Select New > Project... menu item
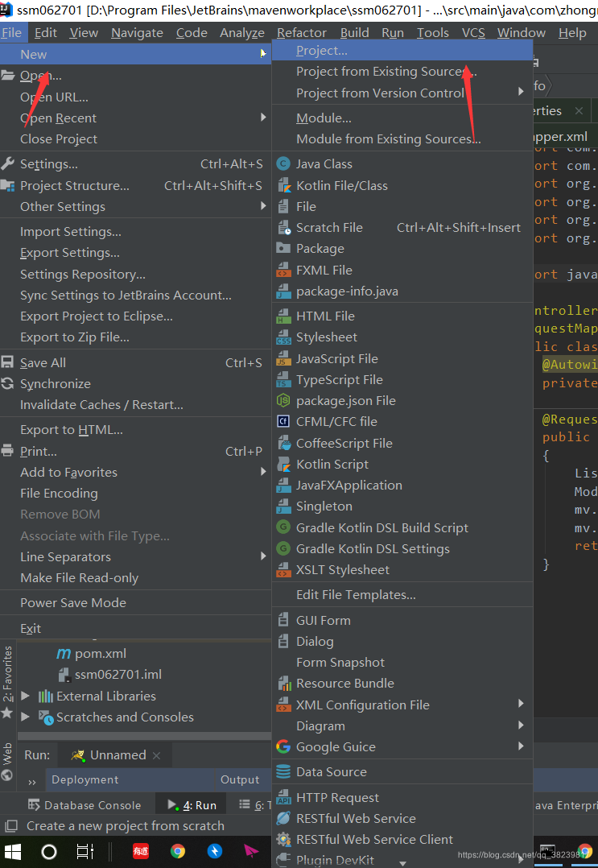The height and width of the screenshot is (868, 598). click(x=402, y=51)
